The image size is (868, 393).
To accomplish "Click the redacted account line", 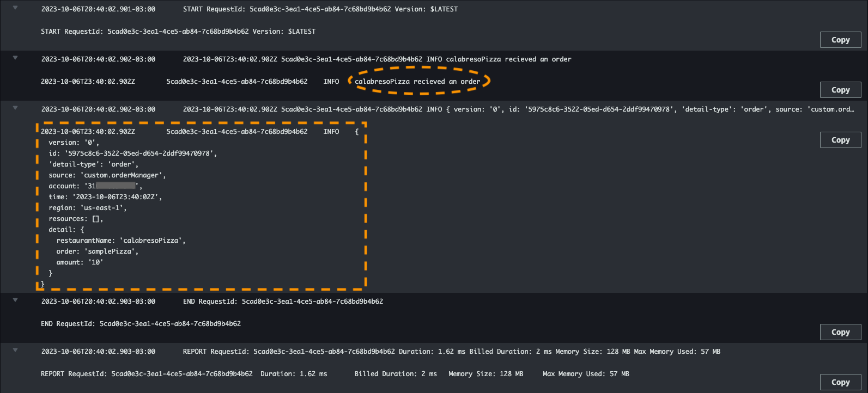I will click(95, 186).
